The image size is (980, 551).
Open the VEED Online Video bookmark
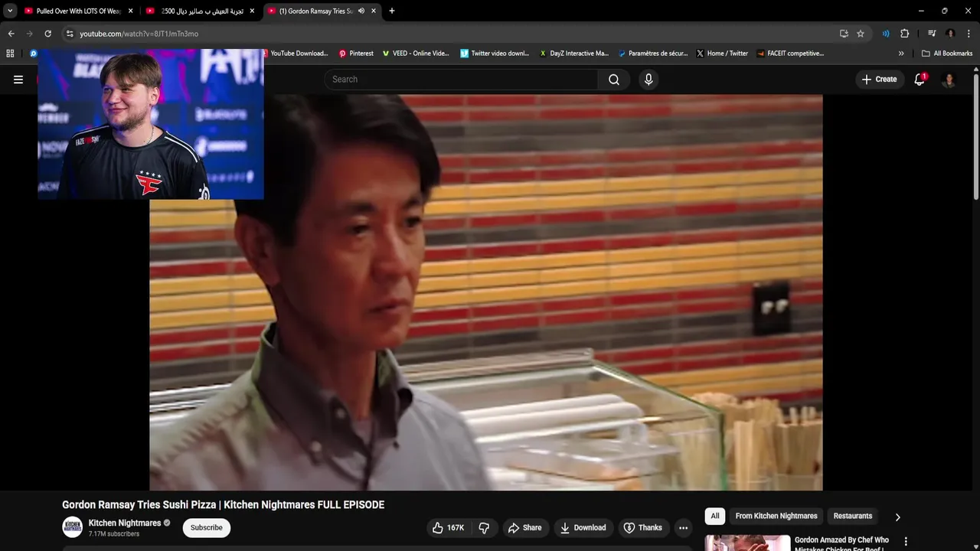click(x=416, y=54)
